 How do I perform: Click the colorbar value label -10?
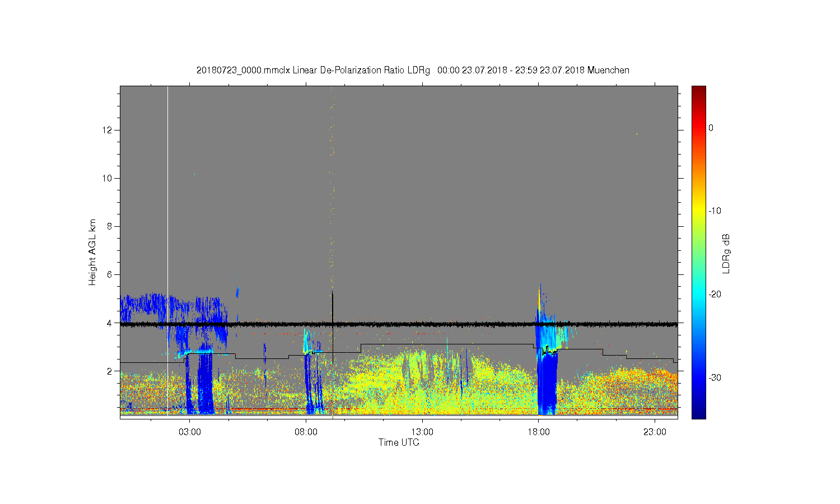(x=715, y=211)
